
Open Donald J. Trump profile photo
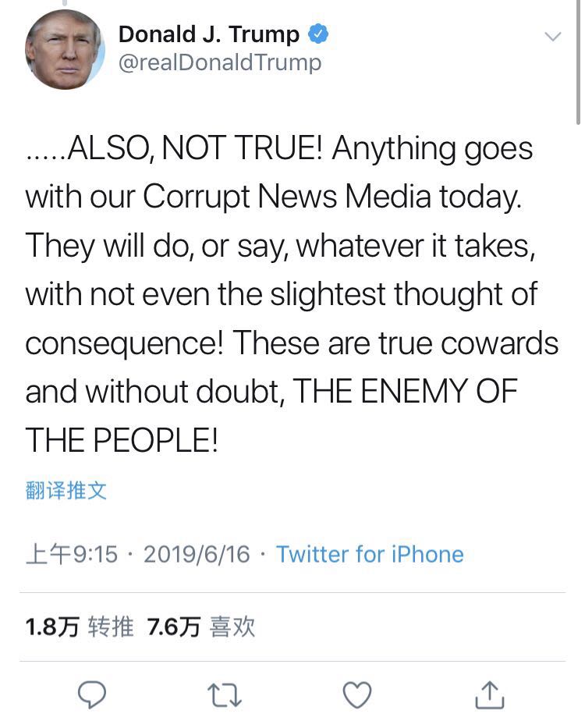[65, 49]
